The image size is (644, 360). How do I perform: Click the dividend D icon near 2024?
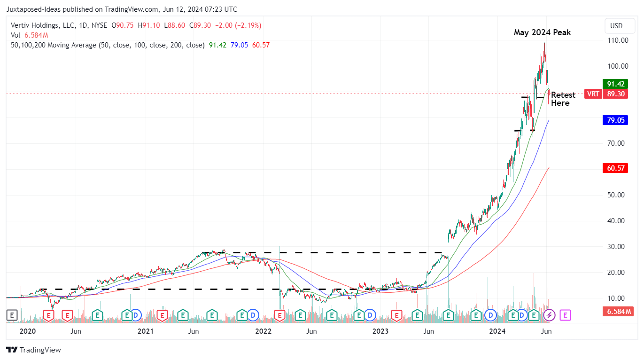click(x=490, y=315)
